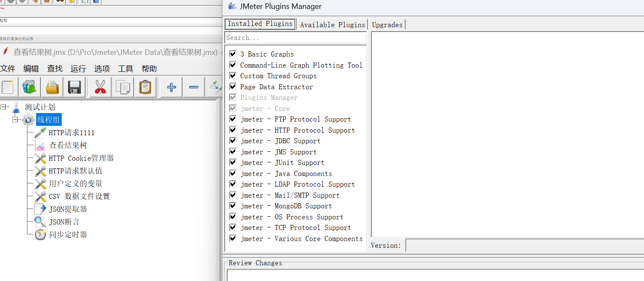Viewport: 644px width, 281px height.
Task: Select the 查看结果树 graph icon
Action: (x=40, y=145)
